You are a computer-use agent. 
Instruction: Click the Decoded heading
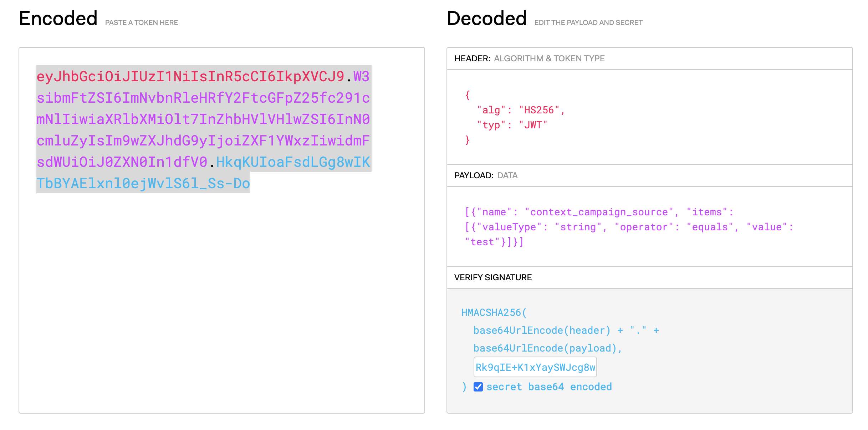tap(487, 18)
